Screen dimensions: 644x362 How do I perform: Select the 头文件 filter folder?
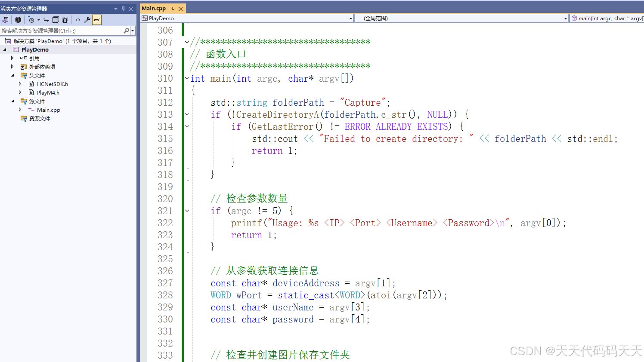pyautogui.click(x=37, y=75)
